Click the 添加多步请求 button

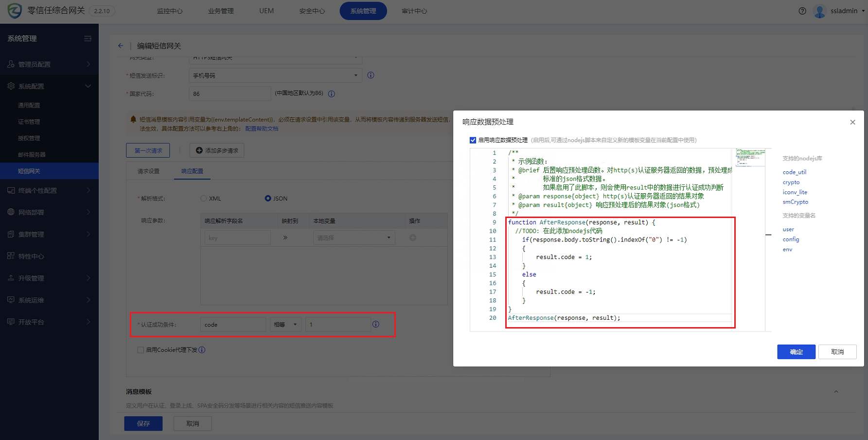tap(217, 150)
